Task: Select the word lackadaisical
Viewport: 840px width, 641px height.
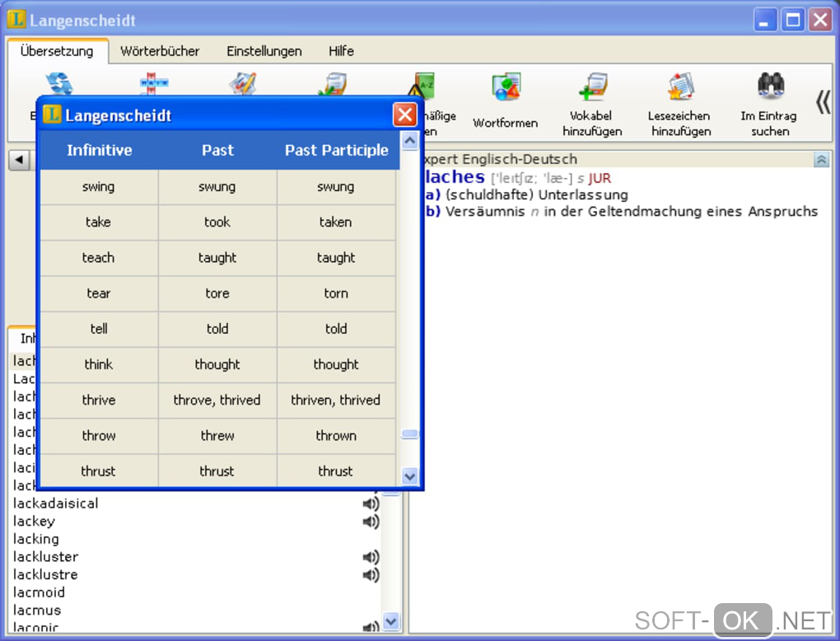Action: (x=56, y=503)
